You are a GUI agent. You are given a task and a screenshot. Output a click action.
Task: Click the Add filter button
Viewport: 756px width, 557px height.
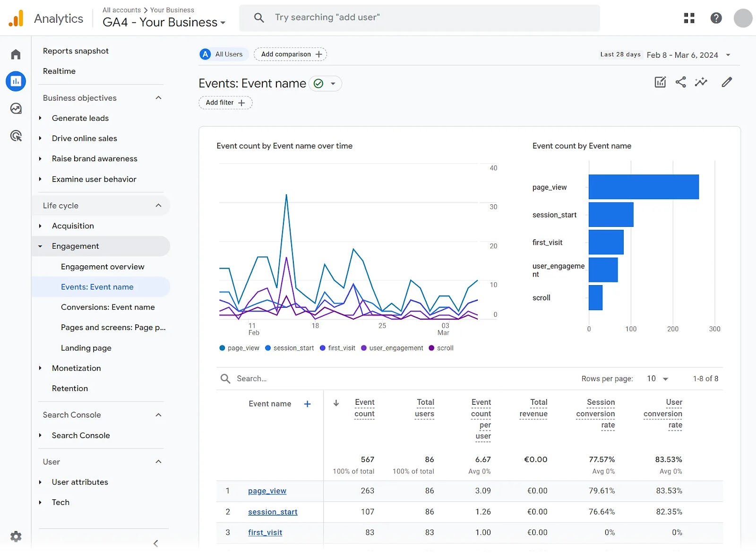[225, 103]
